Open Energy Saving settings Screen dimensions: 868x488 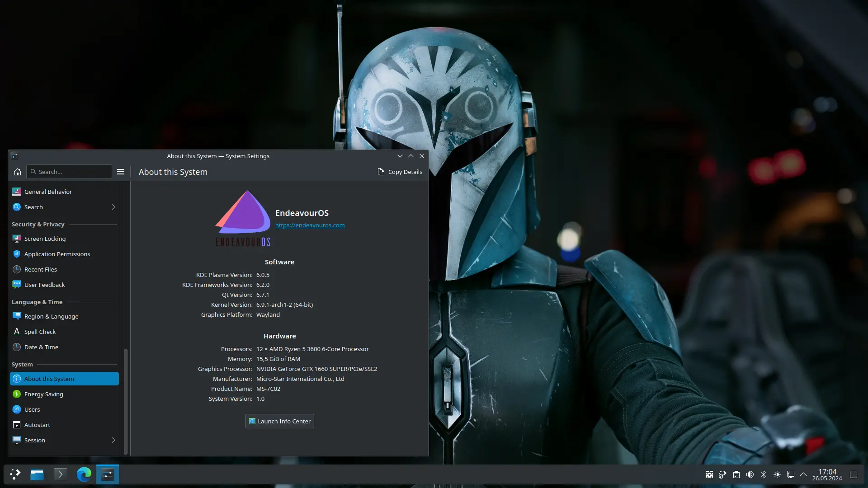[64, 394]
